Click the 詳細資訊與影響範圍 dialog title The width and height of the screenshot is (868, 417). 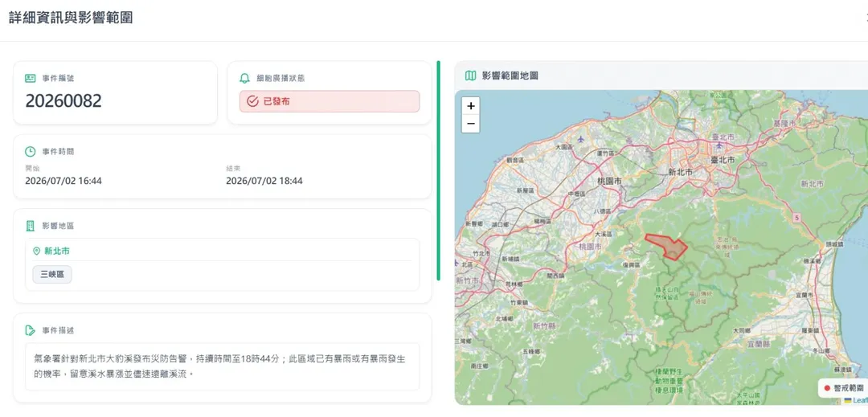coord(71,18)
